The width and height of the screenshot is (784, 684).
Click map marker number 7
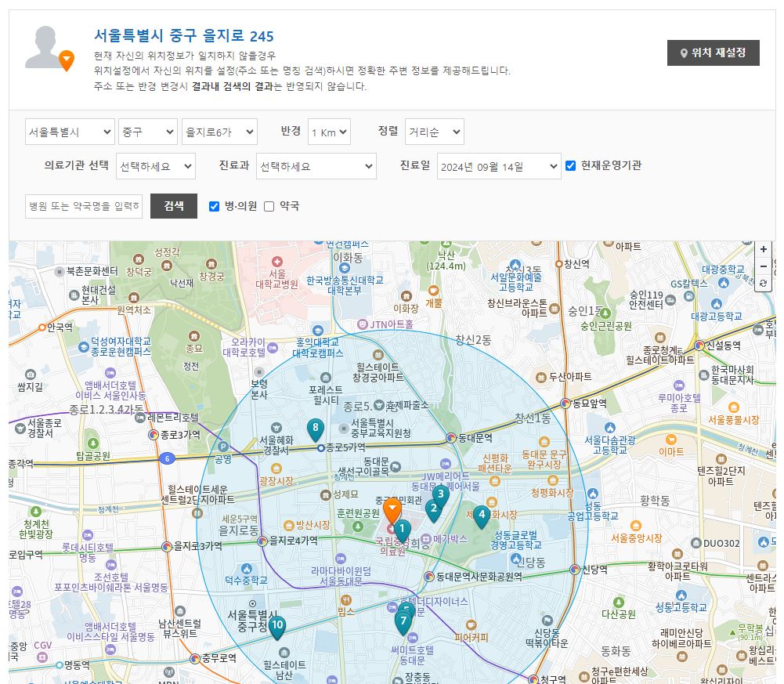[403, 622]
